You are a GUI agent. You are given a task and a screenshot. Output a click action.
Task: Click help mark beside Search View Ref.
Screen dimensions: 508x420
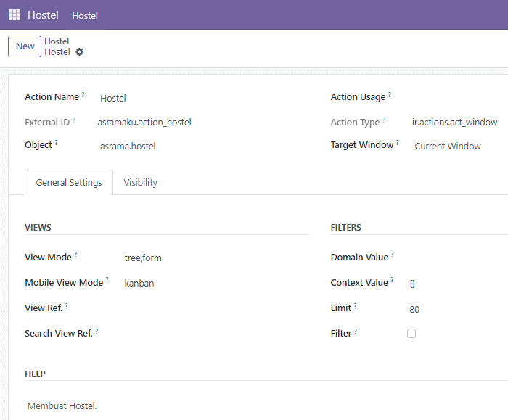pos(97,331)
